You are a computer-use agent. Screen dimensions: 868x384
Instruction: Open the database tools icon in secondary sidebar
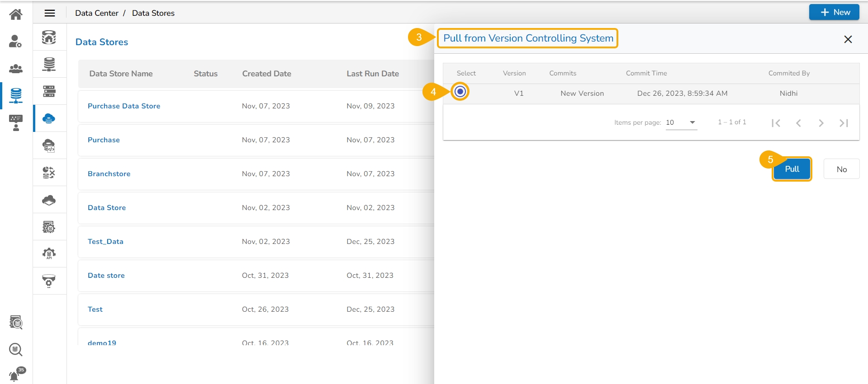point(49,173)
